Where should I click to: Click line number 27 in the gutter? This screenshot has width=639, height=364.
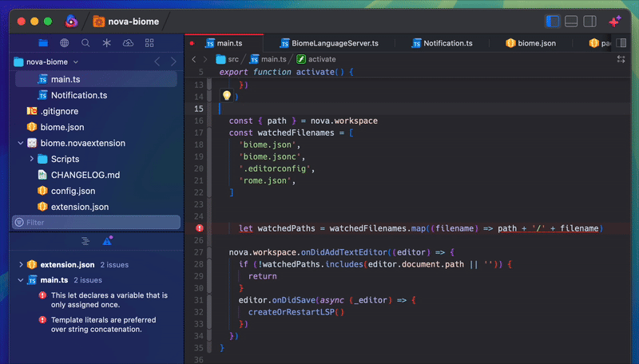tap(198, 252)
